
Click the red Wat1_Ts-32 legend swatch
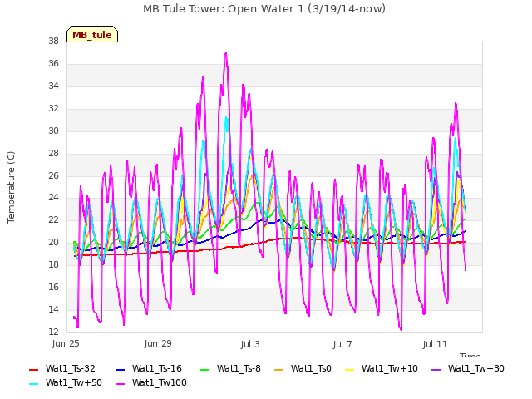[33, 369]
